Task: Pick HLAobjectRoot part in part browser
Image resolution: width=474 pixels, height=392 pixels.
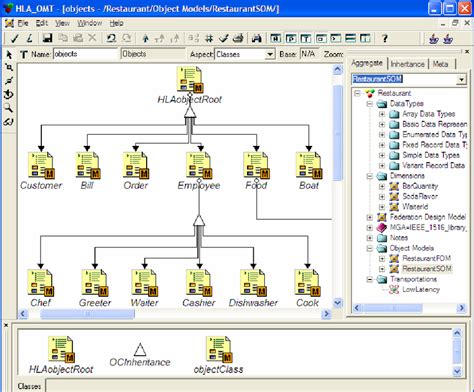Action: 61,349
